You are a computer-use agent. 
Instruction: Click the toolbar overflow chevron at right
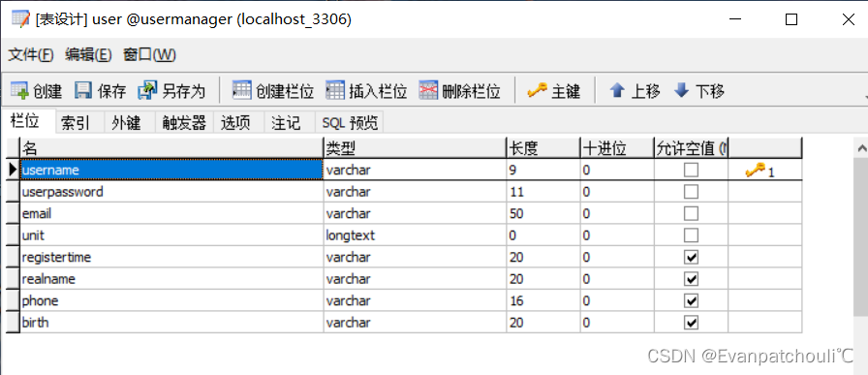click(x=865, y=97)
